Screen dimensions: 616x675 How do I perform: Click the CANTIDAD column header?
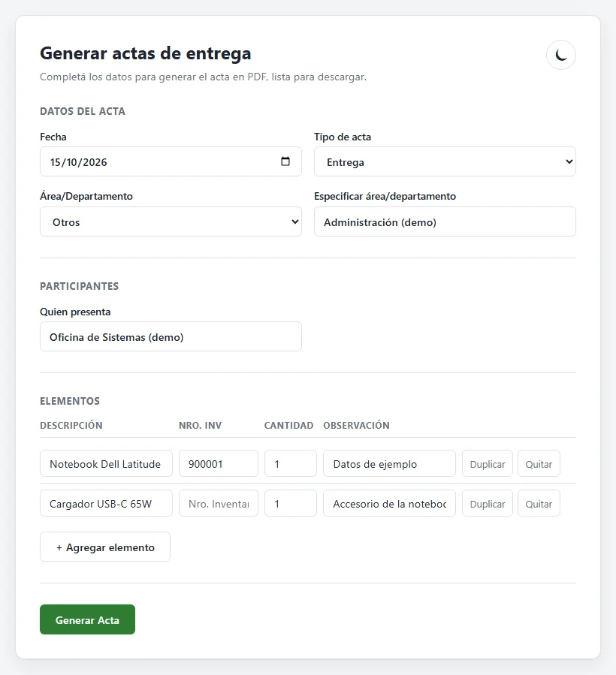[x=288, y=425]
